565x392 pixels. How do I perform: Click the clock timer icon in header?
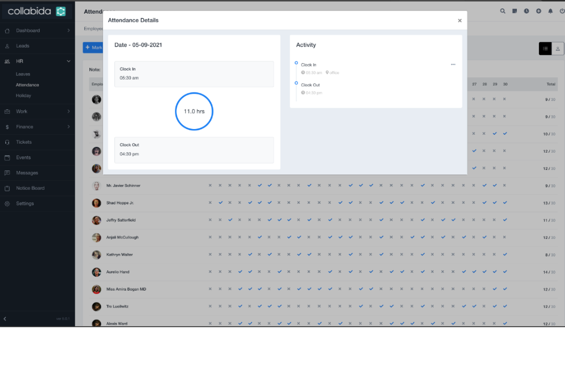tap(526, 11)
